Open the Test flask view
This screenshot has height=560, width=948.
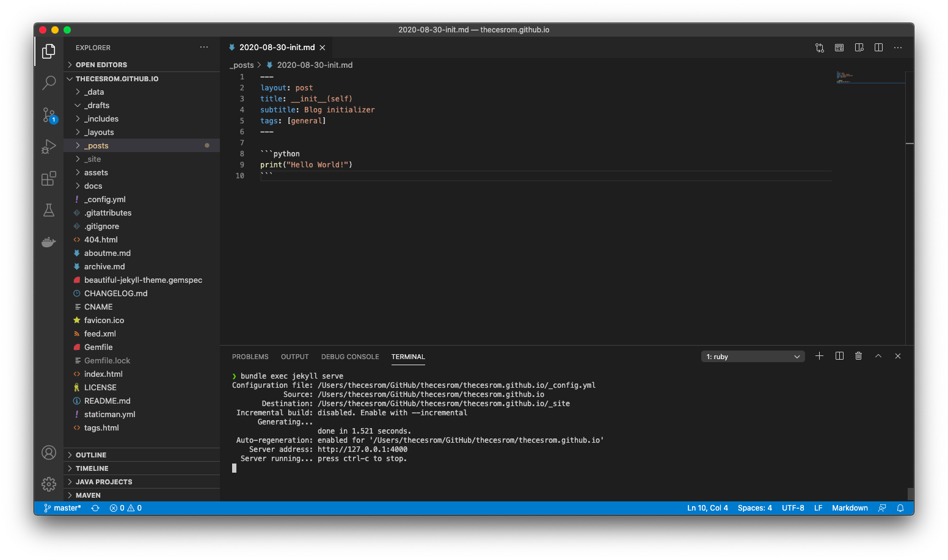click(x=49, y=210)
